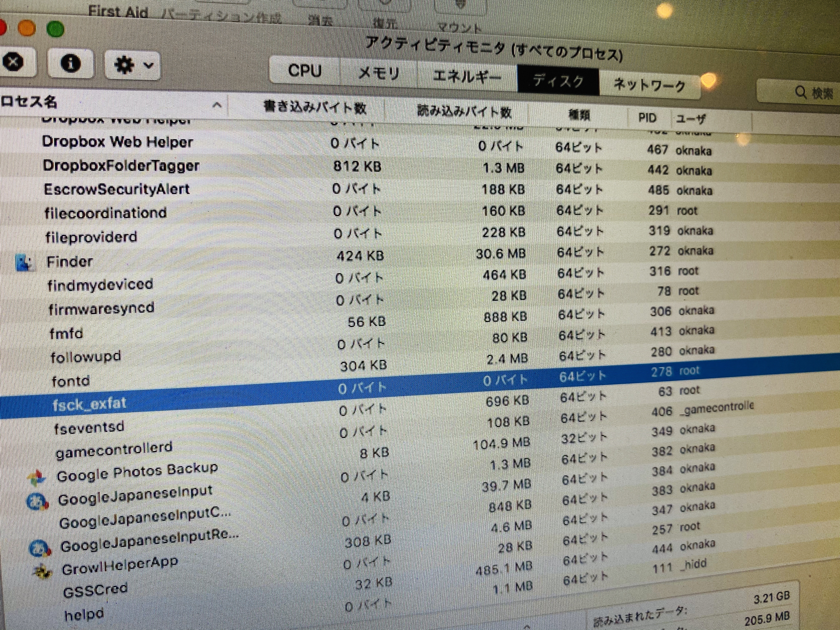
Task: Click the Finder process icon
Action: pyautogui.click(x=24, y=263)
